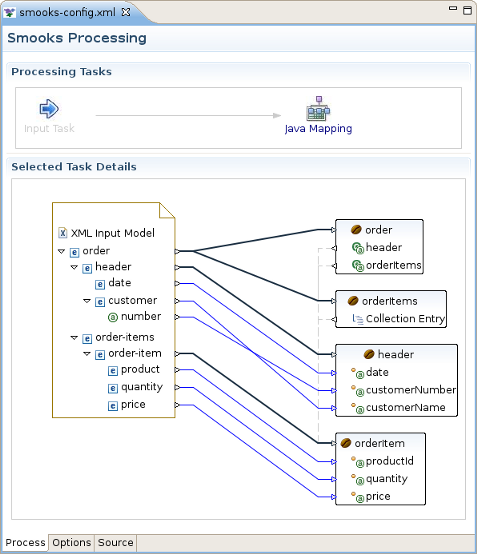Click the header binding icon in order bean

click(358, 248)
